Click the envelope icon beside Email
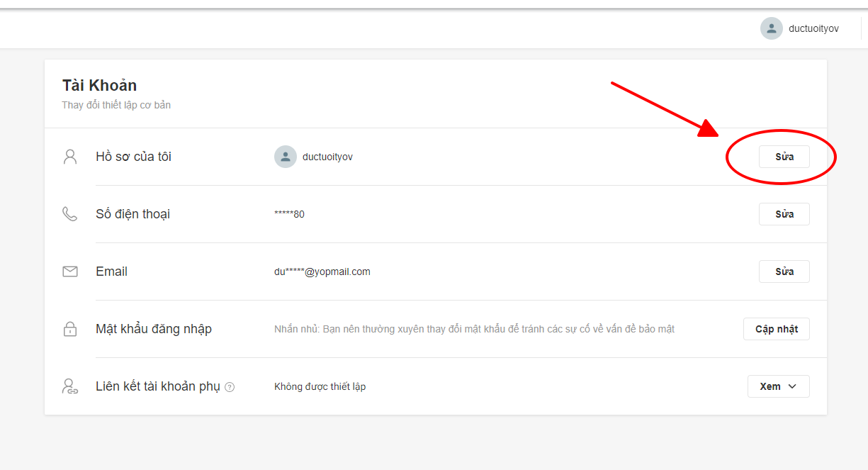 [x=70, y=272]
